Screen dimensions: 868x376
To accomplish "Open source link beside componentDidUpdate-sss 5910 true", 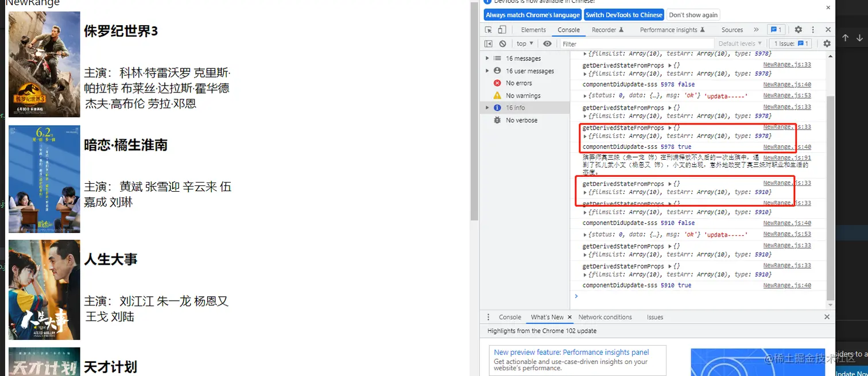I will tap(787, 285).
